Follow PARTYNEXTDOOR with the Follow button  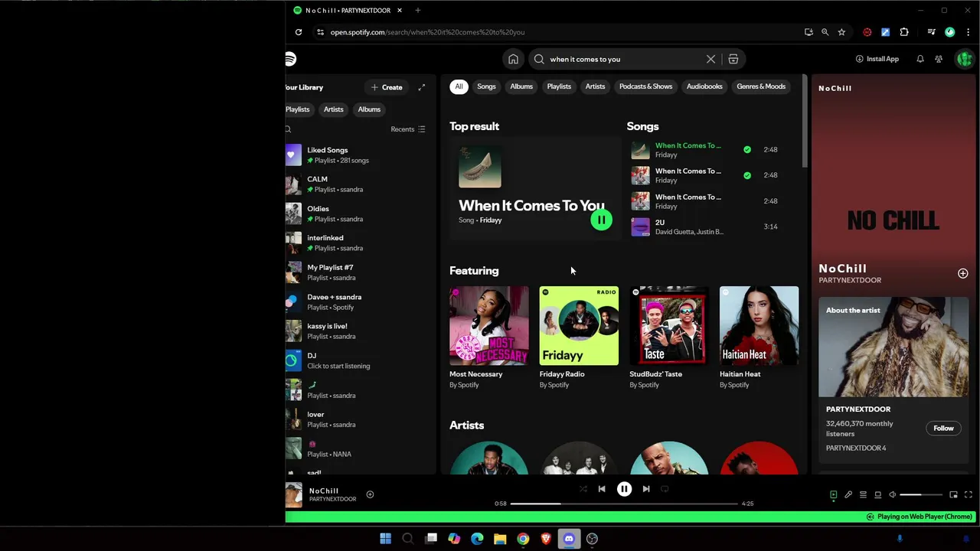click(x=943, y=429)
